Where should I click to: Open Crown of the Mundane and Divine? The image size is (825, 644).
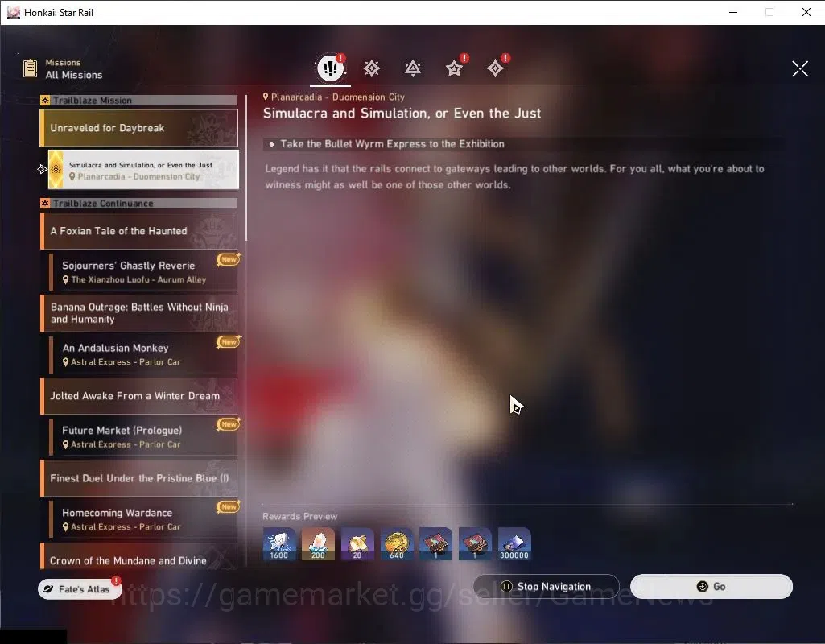(x=139, y=557)
